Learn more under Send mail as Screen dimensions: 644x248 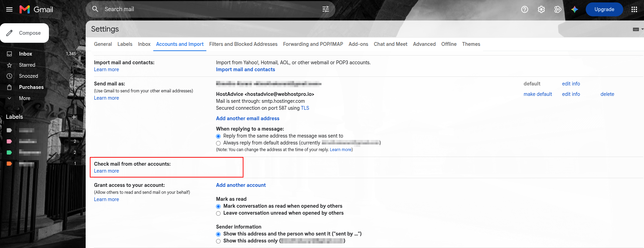click(x=106, y=98)
